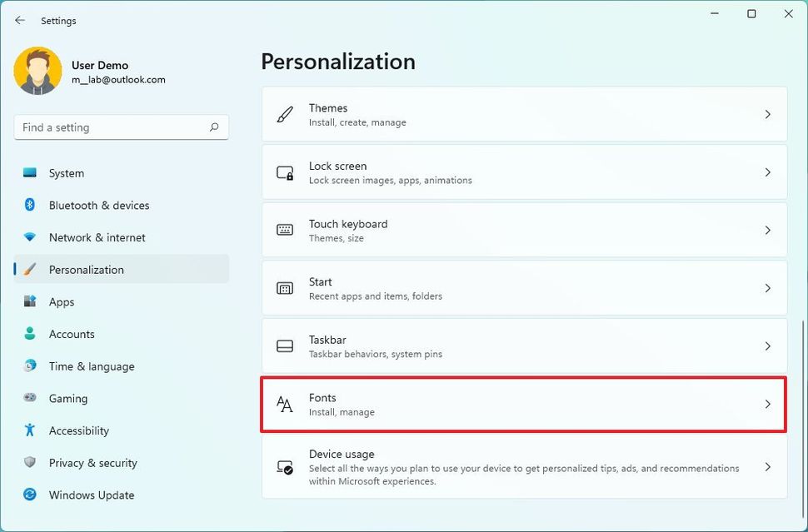Open Start settings via chevron arrow
Screen dimensions: 808x532
tap(768, 288)
